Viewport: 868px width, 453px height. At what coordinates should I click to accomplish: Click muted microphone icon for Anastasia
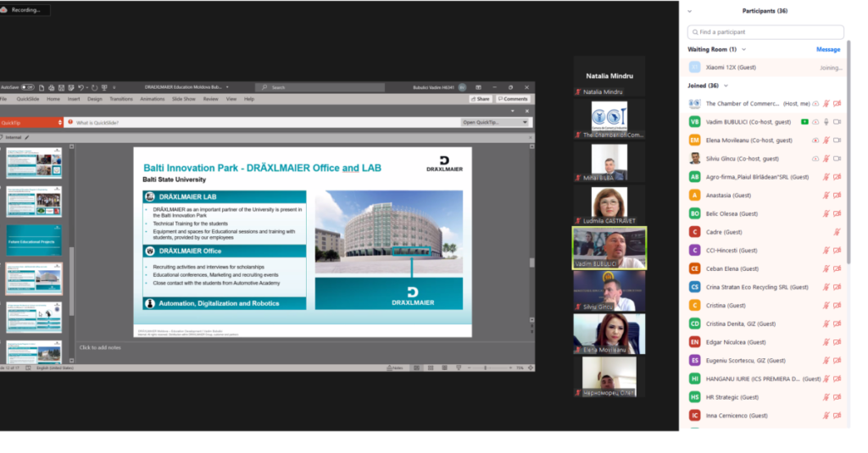[x=826, y=196]
